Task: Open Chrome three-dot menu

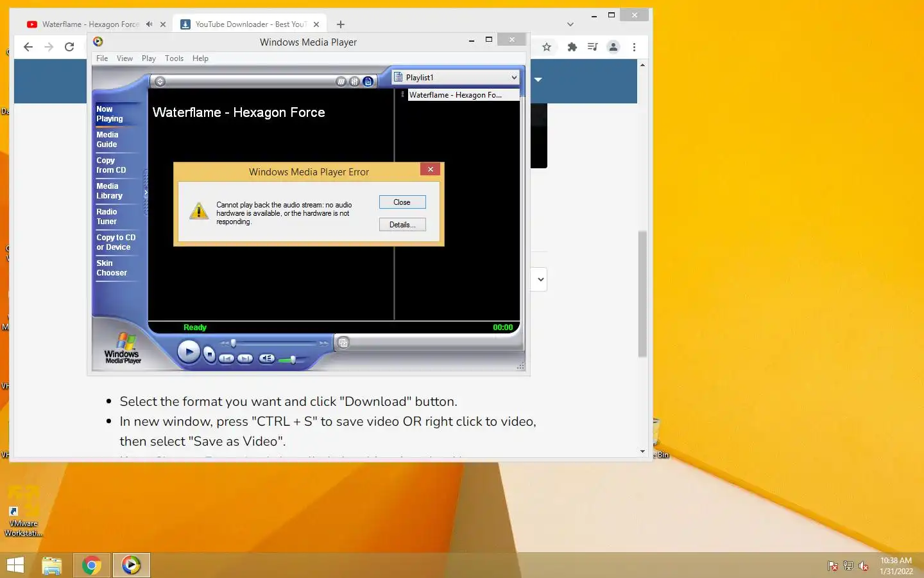Action: [x=634, y=47]
